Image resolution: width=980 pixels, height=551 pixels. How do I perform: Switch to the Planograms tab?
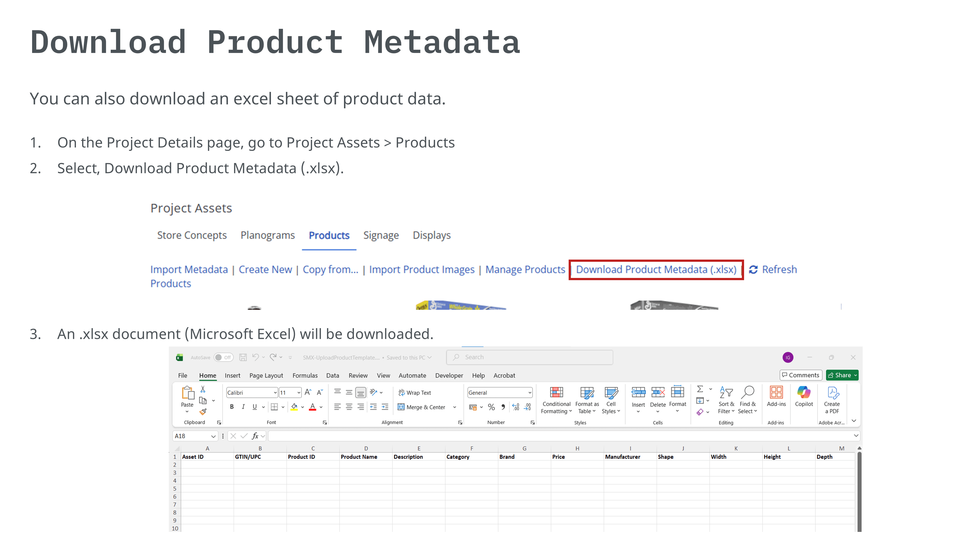(268, 235)
